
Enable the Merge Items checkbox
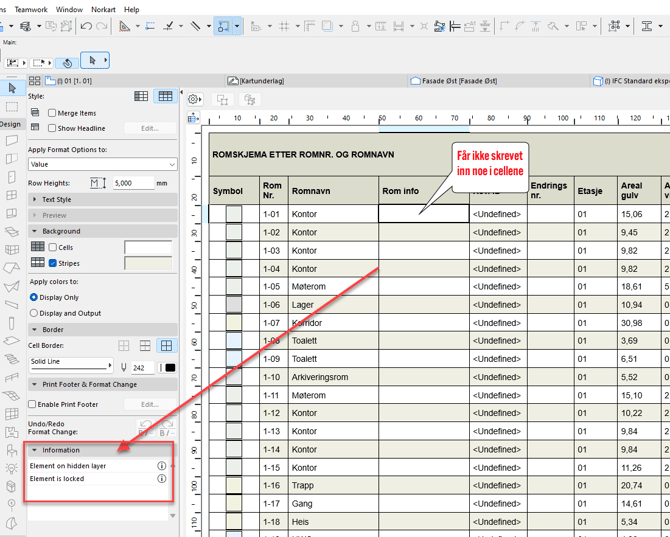[53, 113]
